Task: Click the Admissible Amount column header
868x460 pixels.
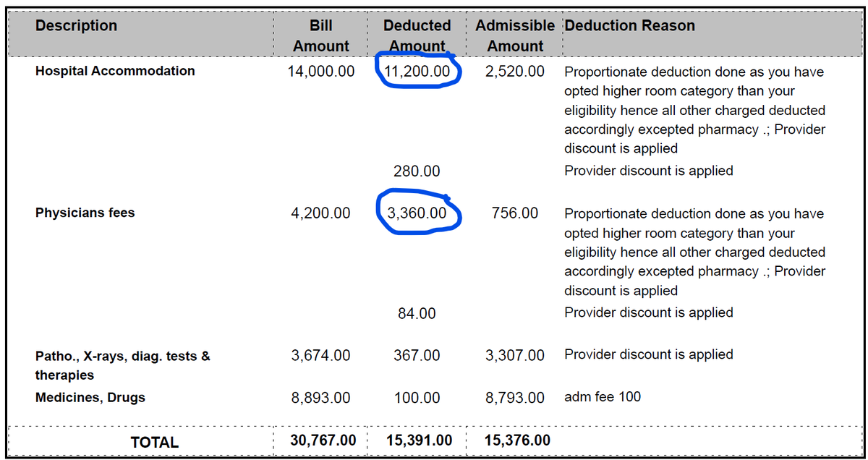Action: coord(515,35)
